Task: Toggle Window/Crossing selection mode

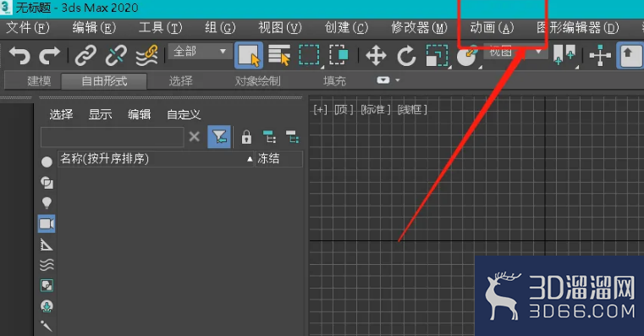Action: point(339,56)
